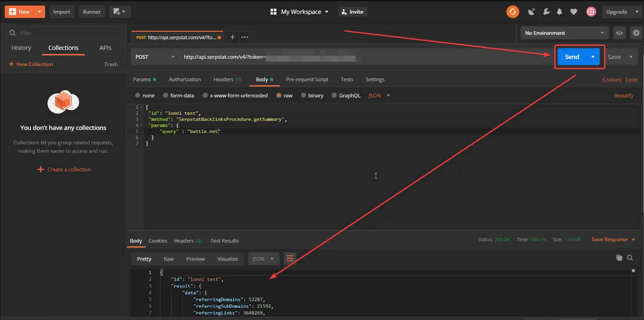Collapse the params fold arrow on line 4

(x=141, y=125)
